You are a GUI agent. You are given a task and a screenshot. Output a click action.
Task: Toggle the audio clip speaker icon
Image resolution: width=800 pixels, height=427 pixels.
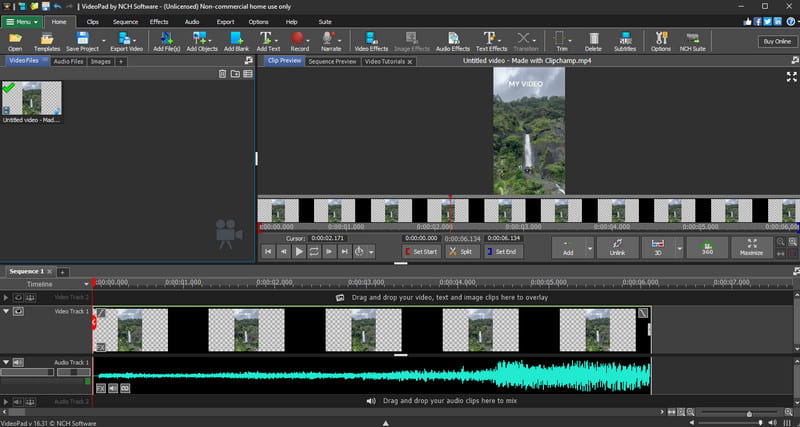(x=113, y=389)
